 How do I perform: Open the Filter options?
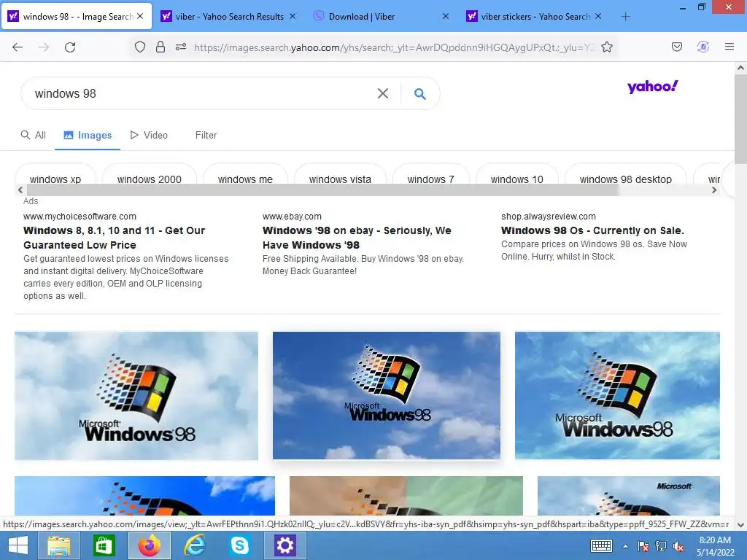(206, 135)
